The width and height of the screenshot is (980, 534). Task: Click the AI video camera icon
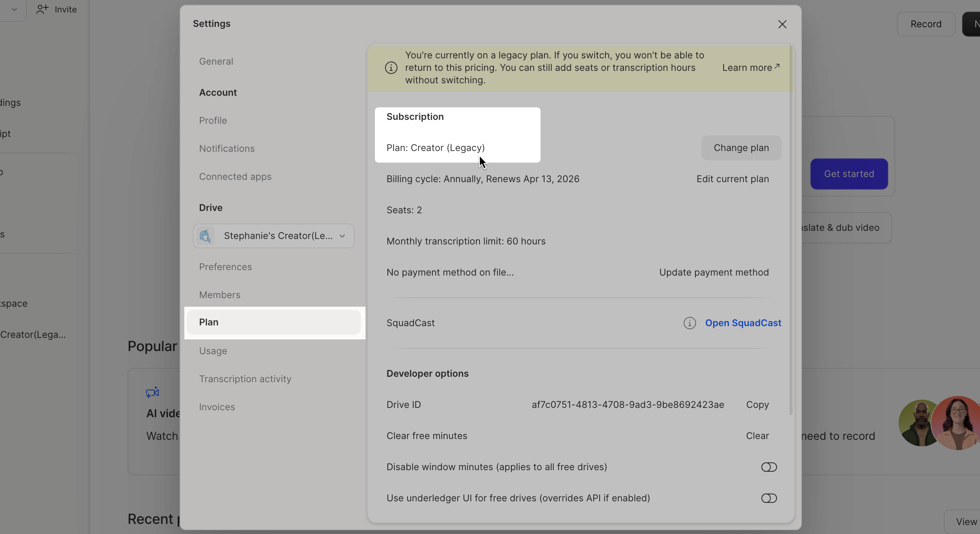[x=152, y=392]
